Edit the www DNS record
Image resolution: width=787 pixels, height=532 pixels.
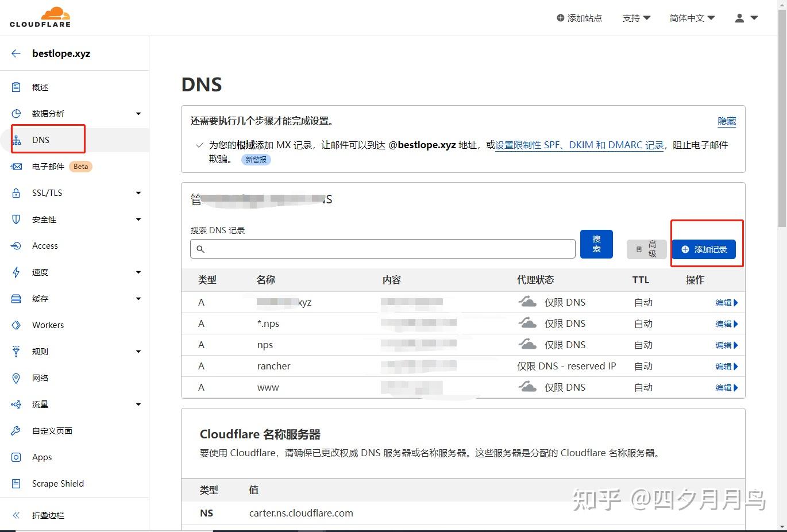[x=726, y=388]
